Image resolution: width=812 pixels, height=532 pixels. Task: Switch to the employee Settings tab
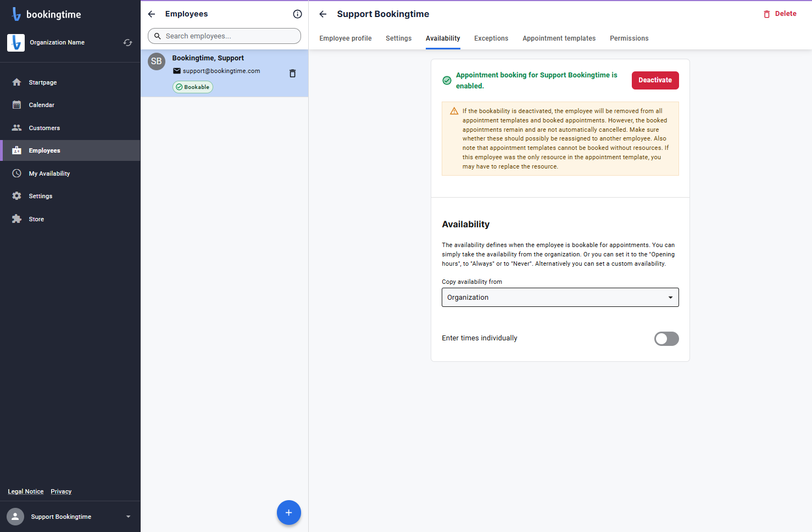coord(399,38)
